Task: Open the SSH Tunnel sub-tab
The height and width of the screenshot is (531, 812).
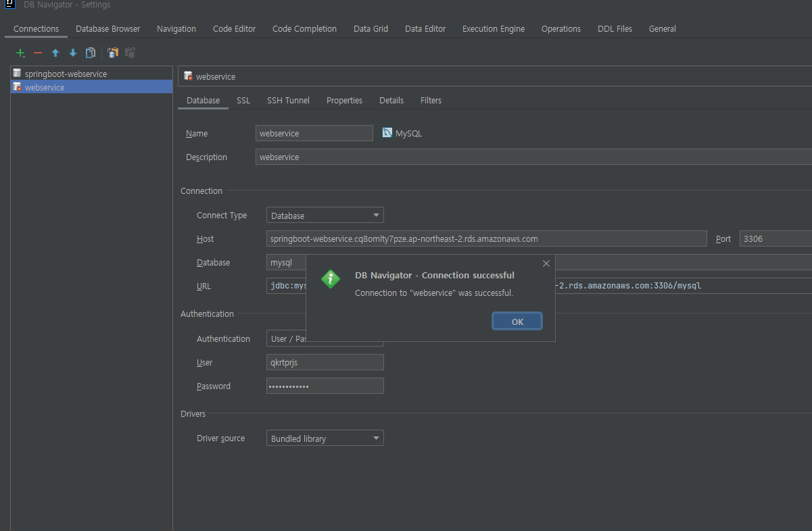Action: 288,100
